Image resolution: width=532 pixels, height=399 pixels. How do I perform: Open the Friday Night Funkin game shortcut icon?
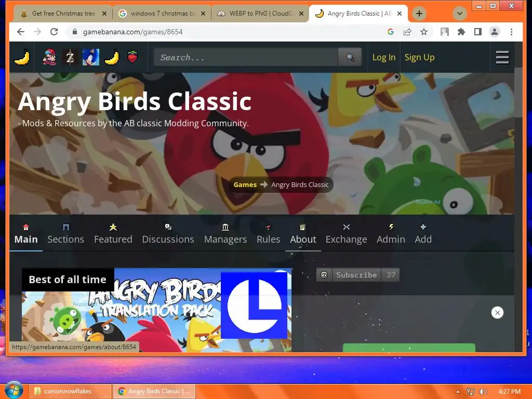click(49, 57)
